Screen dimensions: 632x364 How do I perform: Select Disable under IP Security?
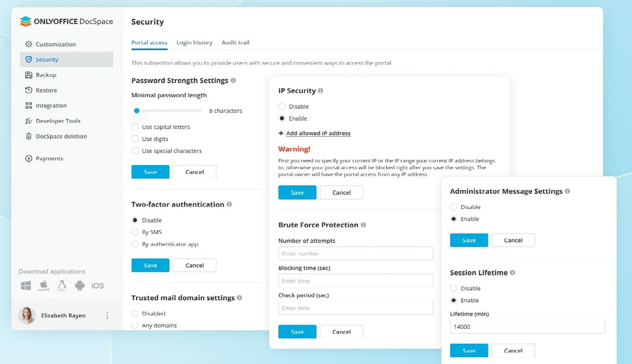tap(282, 107)
